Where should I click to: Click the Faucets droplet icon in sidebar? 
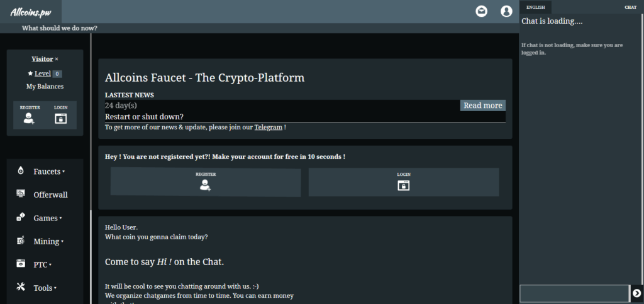(x=21, y=171)
